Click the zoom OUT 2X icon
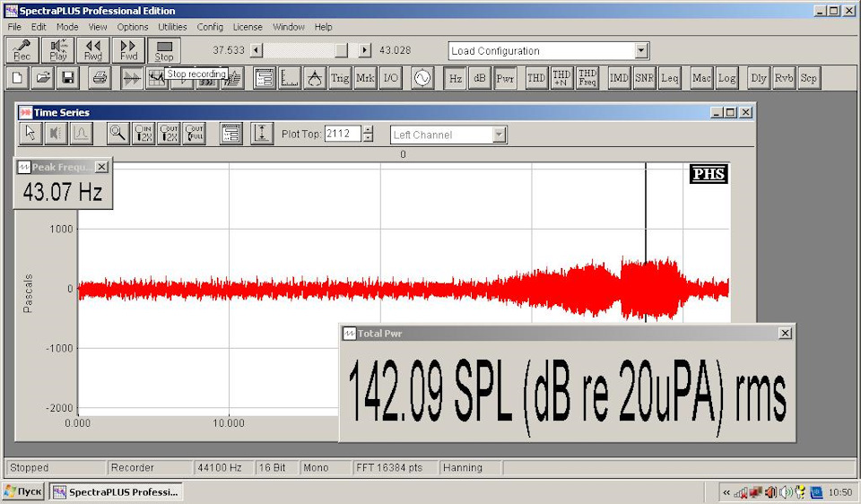Viewport: 861px width, 504px height. click(x=169, y=134)
